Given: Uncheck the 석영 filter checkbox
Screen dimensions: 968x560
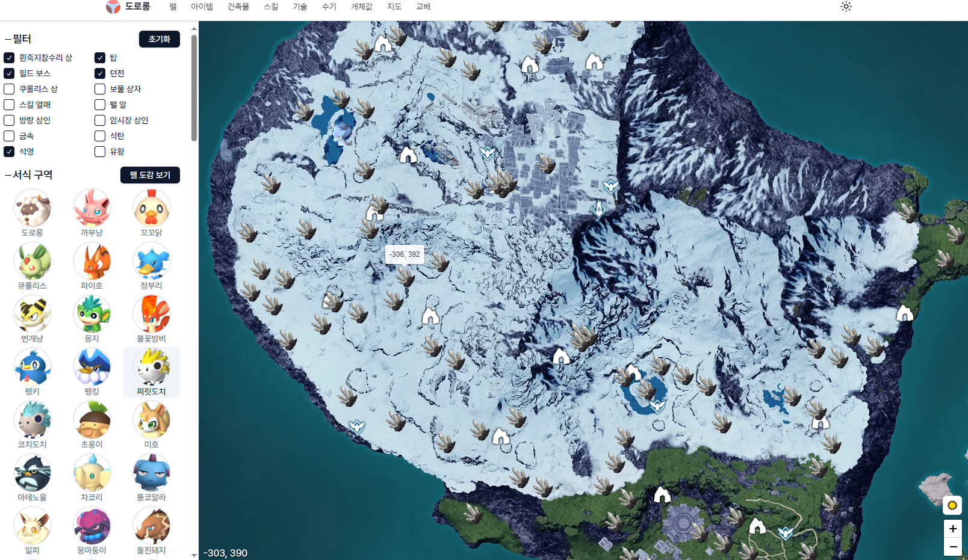Looking at the screenshot, I should point(9,152).
